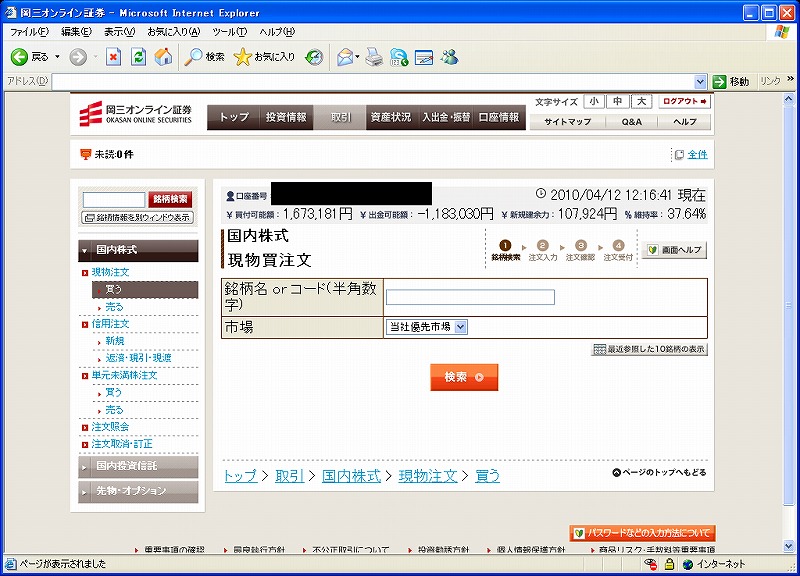
Task: Show the 最近参照した10銘柄 list
Action: (x=650, y=349)
